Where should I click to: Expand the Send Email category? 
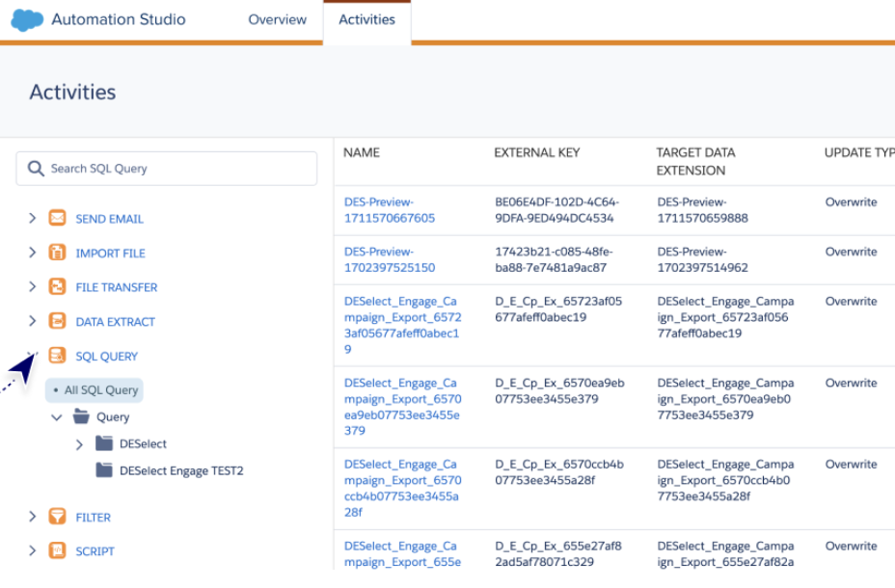point(33,219)
